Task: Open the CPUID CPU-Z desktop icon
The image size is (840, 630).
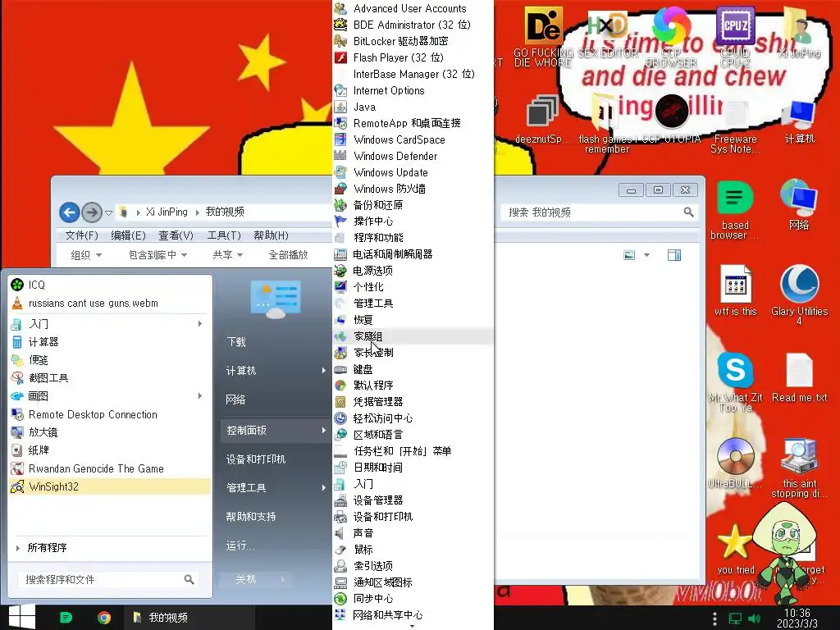Action: 735,36
